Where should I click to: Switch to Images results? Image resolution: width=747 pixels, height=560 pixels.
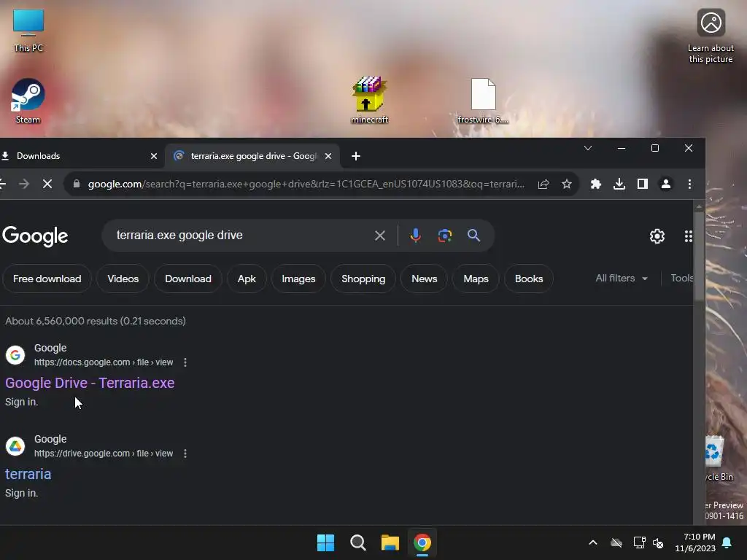tap(298, 279)
